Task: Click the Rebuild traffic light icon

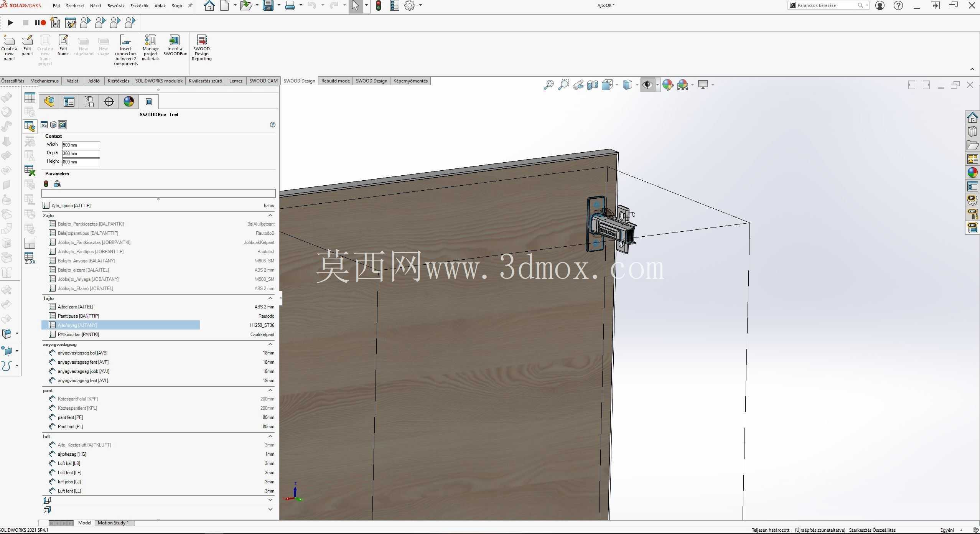Action: pyautogui.click(x=379, y=5)
